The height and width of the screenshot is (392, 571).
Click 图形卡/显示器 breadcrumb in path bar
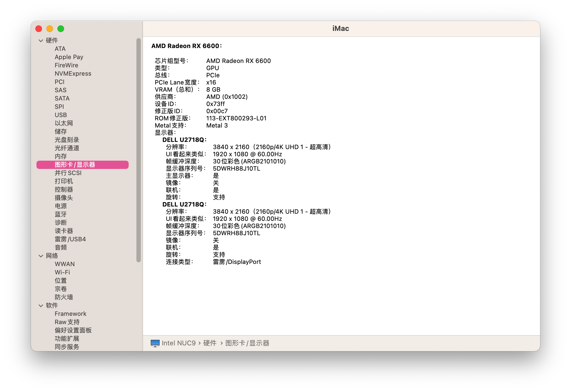[247, 343]
